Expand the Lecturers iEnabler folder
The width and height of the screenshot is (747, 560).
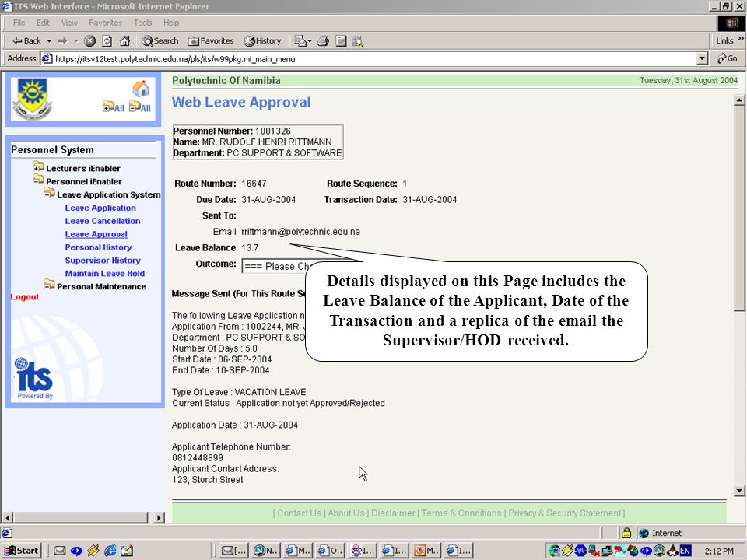[x=38, y=167]
